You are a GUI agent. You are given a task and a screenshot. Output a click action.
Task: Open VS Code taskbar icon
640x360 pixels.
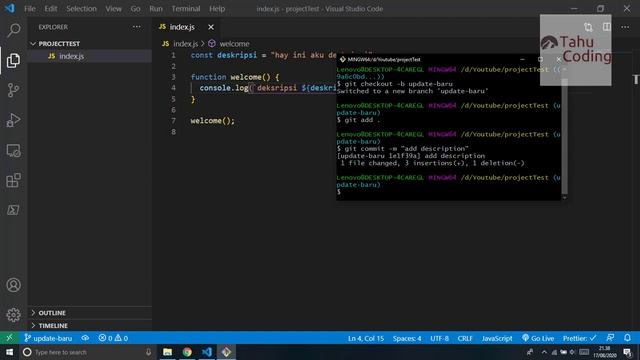[x=207, y=352]
